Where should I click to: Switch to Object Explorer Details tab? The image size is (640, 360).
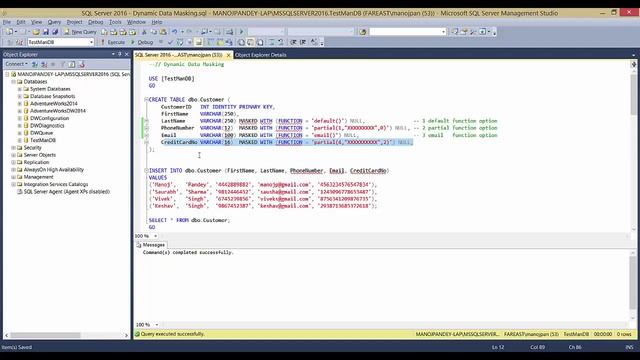click(260, 55)
